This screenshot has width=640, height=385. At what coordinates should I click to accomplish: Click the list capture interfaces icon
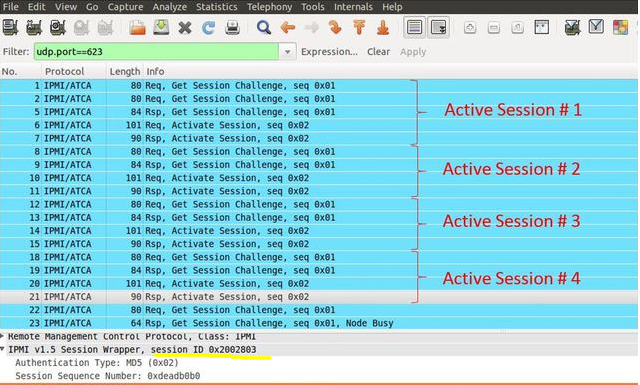point(10,28)
